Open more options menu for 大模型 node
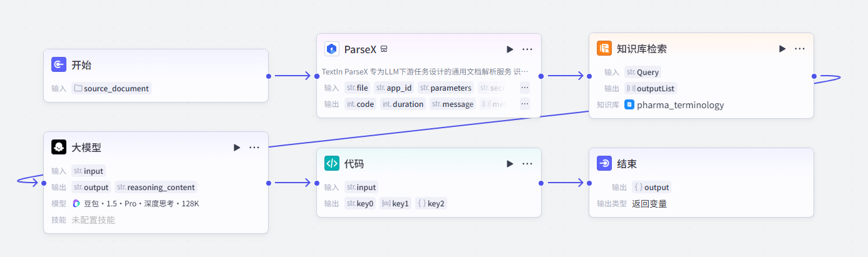 coord(254,147)
